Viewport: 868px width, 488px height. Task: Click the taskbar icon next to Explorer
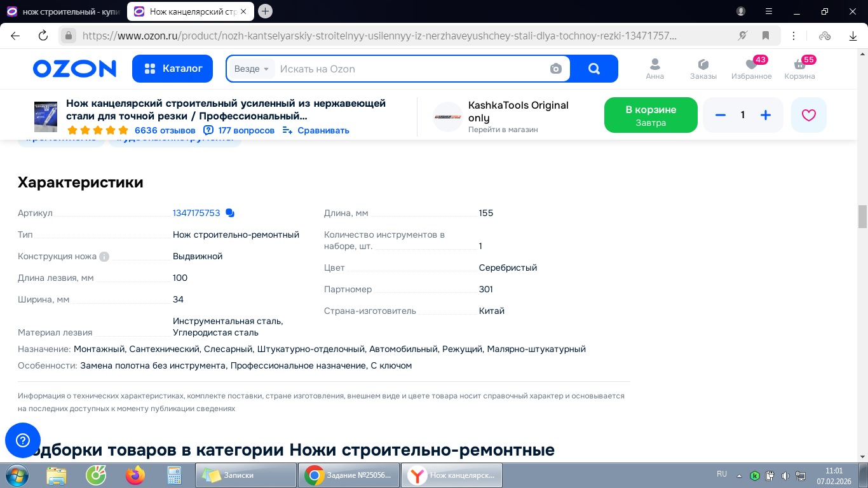[96, 475]
